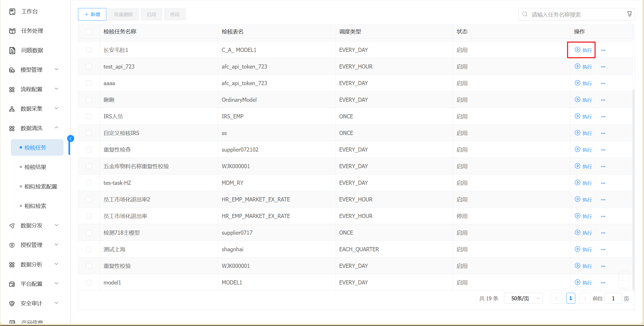644x326 pixels.
Task: Open more options ellipsis for model1 row
Action: click(x=603, y=283)
